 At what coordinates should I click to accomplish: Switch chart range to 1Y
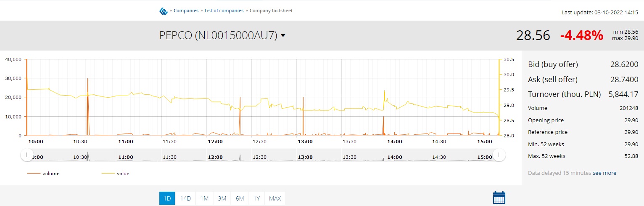[256, 198]
